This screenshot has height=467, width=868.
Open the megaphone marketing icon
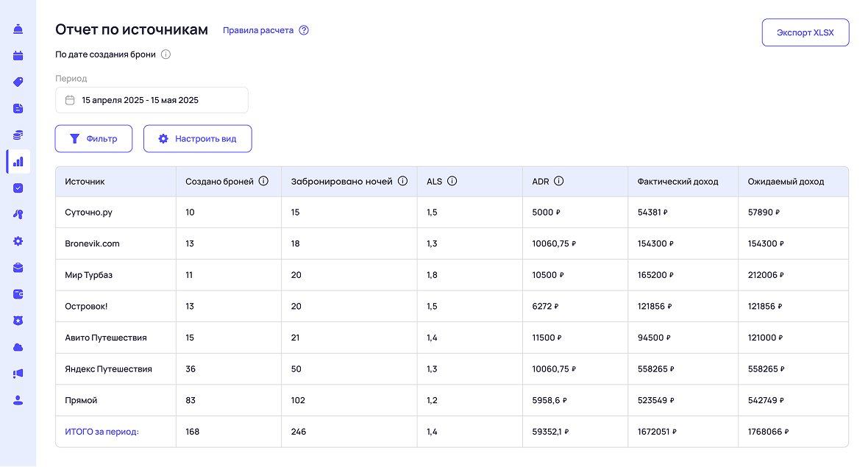coord(18,374)
